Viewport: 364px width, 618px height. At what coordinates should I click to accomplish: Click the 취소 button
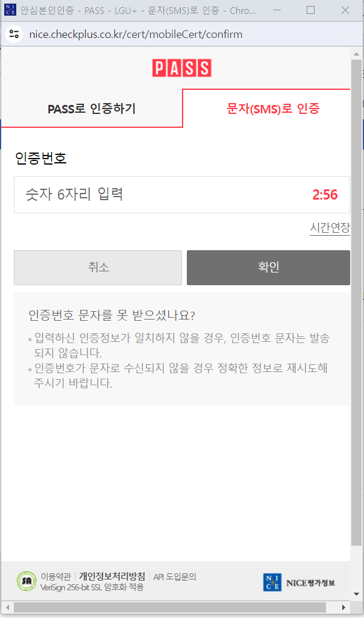[x=98, y=268]
